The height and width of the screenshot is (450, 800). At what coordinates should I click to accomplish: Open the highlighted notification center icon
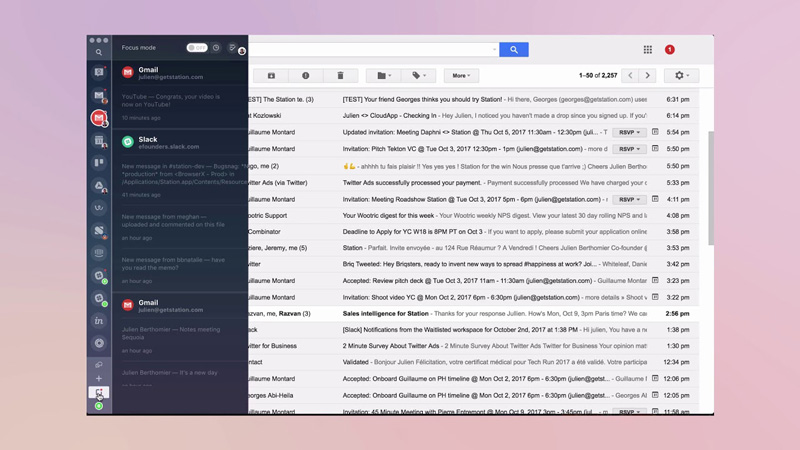point(99,393)
